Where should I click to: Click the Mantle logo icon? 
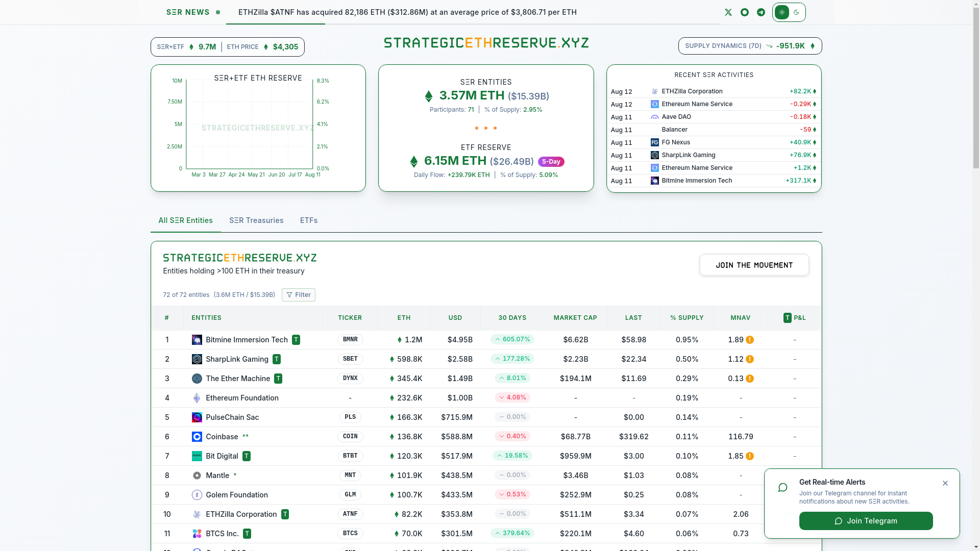click(197, 475)
